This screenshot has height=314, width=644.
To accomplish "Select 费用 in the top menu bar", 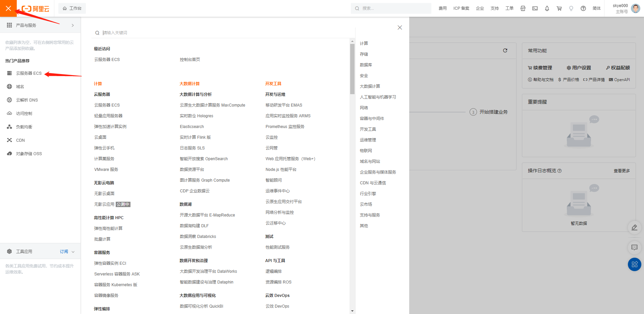I will coord(442,8).
